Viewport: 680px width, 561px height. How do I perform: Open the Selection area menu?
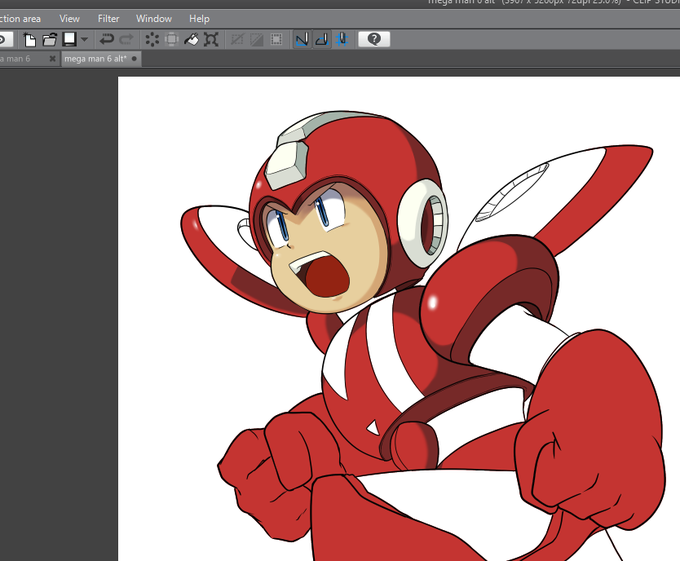click(x=20, y=19)
